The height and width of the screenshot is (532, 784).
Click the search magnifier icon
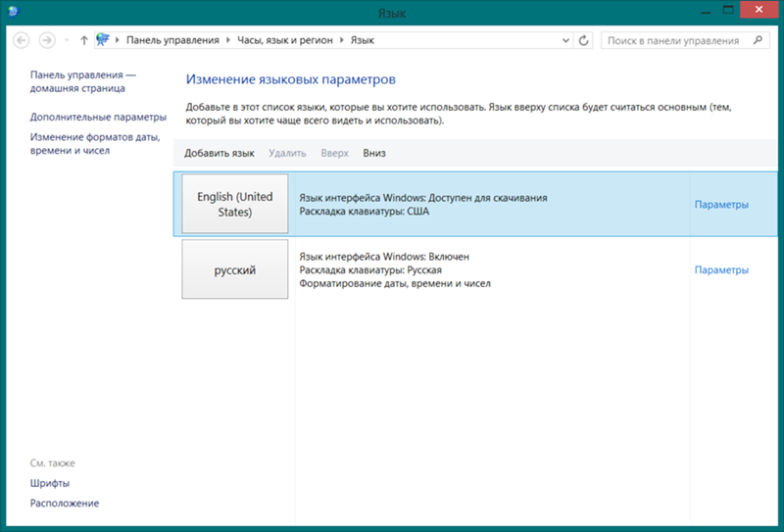click(758, 40)
